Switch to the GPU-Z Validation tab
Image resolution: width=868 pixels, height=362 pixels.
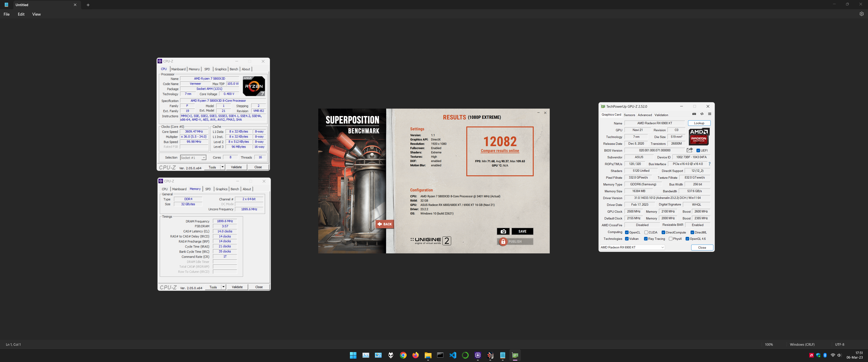coord(661,115)
